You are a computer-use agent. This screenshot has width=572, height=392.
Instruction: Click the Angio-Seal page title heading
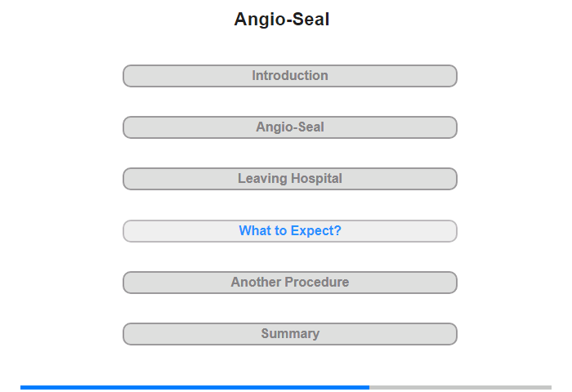[282, 20]
